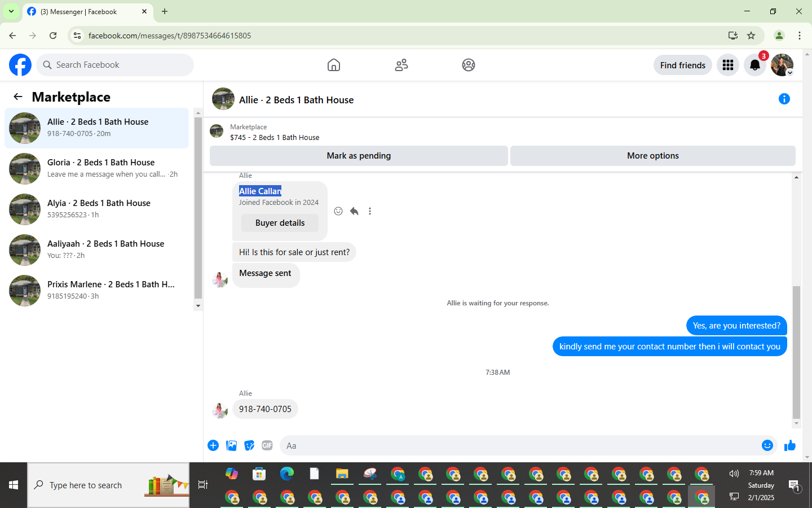Screen dimensions: 812x508
Task: React to message with emoji icon
Action: (338, 211)
